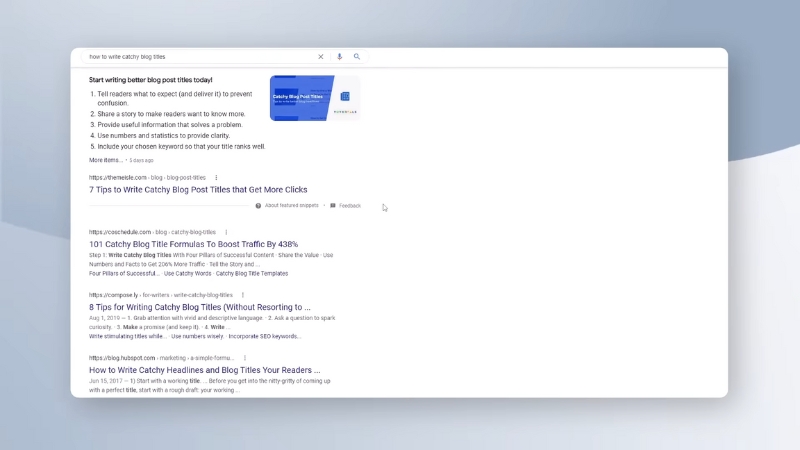Screen dimensions: 800x450
Task: Open How to Write Catchy Headlines result
Action: 205,370
